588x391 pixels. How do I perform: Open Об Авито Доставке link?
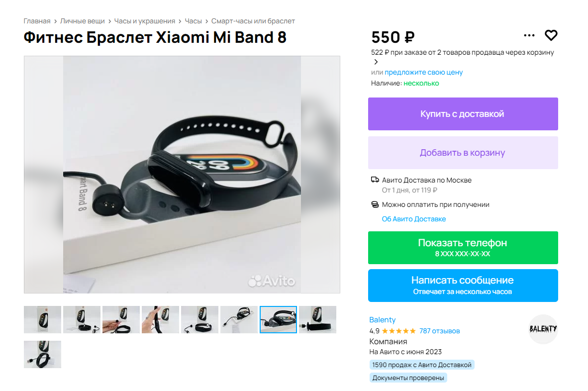413,219
